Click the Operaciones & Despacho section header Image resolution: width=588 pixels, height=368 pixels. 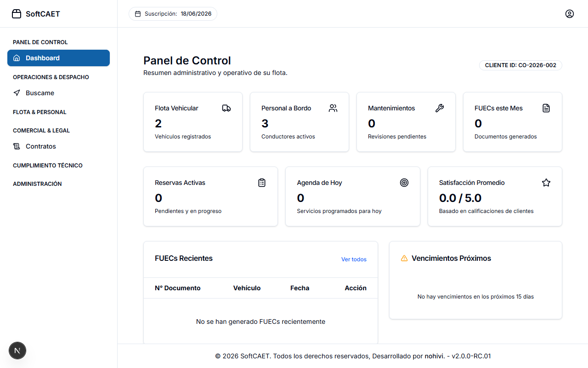click(51, 77)
